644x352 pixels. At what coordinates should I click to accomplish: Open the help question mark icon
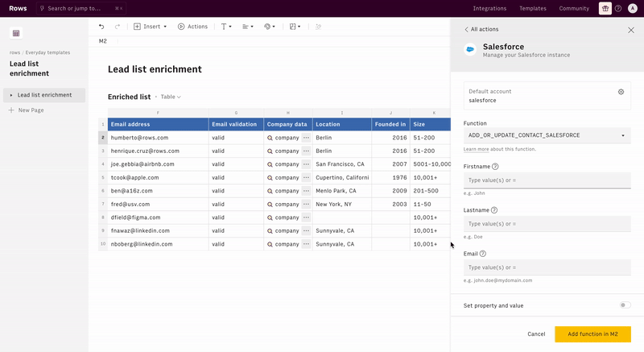pos(618,8)
